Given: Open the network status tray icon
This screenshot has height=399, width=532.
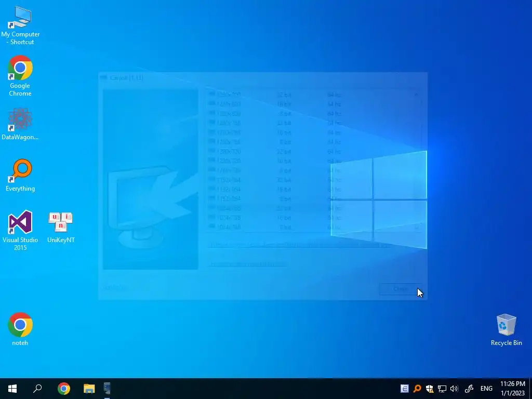Looking at the screenshot, I should click(442, 389).
